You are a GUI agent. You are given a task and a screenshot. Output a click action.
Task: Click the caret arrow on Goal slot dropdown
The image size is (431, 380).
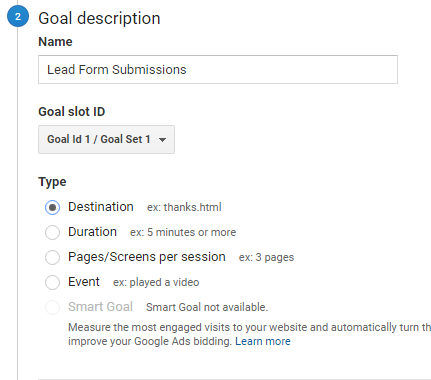(x=162, y=140)
